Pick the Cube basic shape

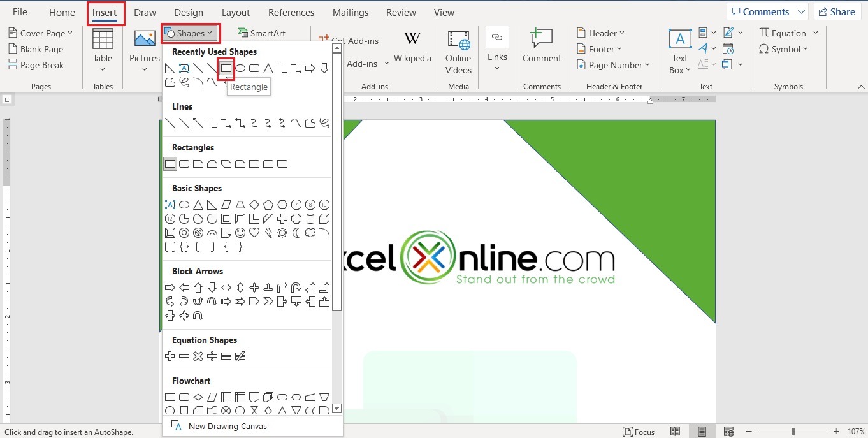pyautogui.click(x=324, y=219)
